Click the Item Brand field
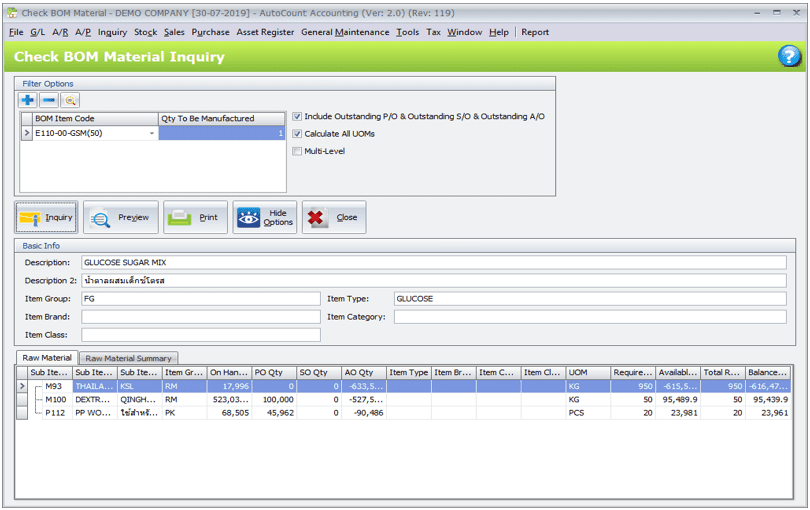Image resolution: width=810 pixels, height=510 pixels. point(200,317)
